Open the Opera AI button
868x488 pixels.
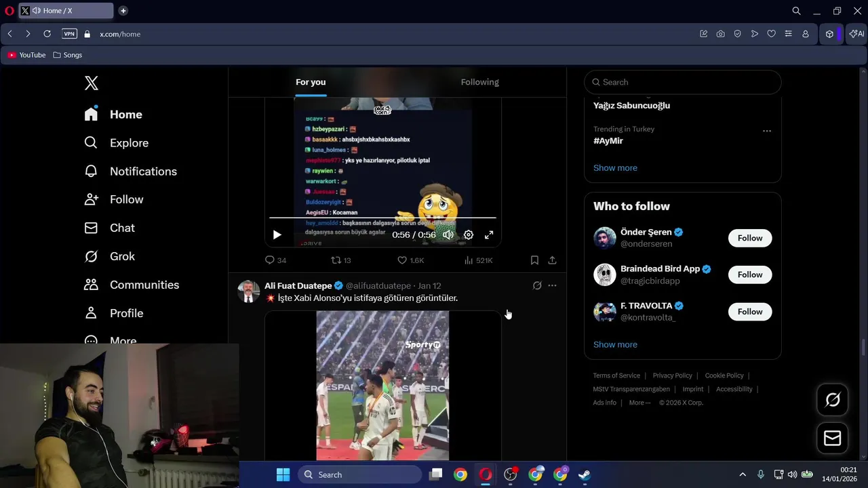pyautogui.click(x=856, y=34)
